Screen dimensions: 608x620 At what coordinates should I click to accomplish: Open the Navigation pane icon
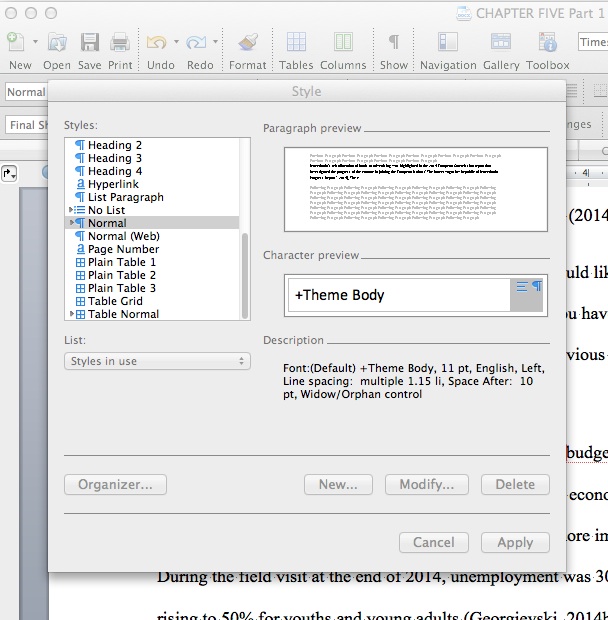(x=448, y=43)
